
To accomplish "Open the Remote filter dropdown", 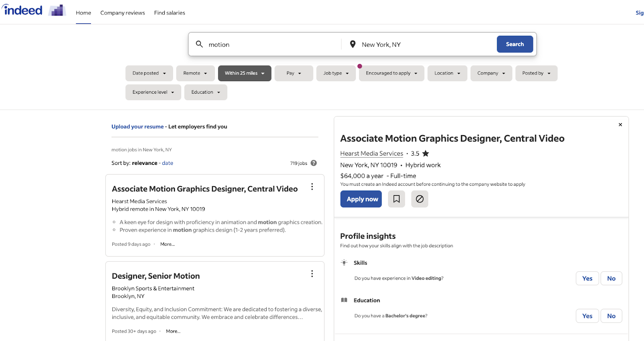I will click(195, 73).
